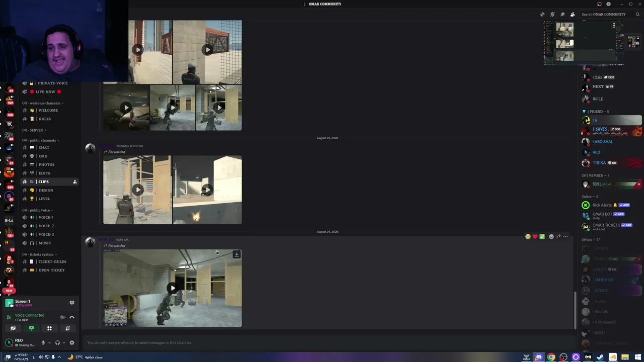The height and width of the screenshot is (362, 644).
Task: Click the chat messages scrollbar thumb
Action: 575,310
